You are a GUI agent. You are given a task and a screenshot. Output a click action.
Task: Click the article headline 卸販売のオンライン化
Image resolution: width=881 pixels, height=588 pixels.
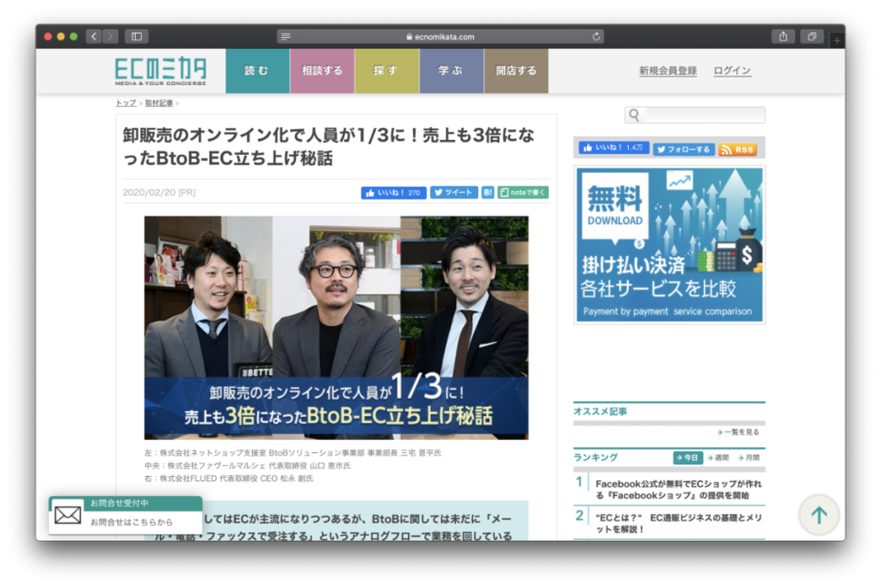(x=328, y=147)
